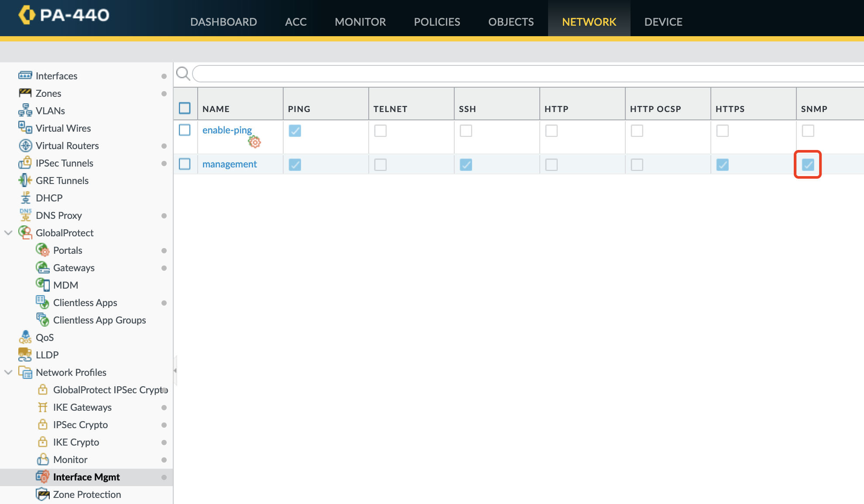Viewport: 864px width, 504px height.
Task: Click the Network Profiles folder icon
Action: click(25, 372)
